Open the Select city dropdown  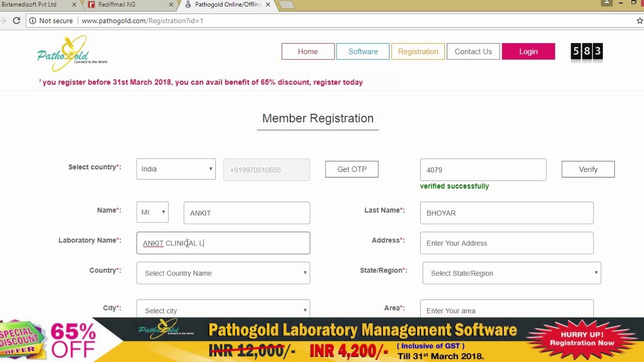[223, 309]
